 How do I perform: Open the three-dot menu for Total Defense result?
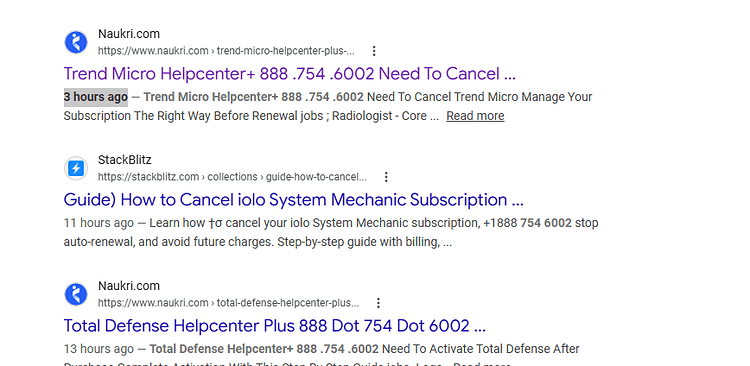(378, 303)
